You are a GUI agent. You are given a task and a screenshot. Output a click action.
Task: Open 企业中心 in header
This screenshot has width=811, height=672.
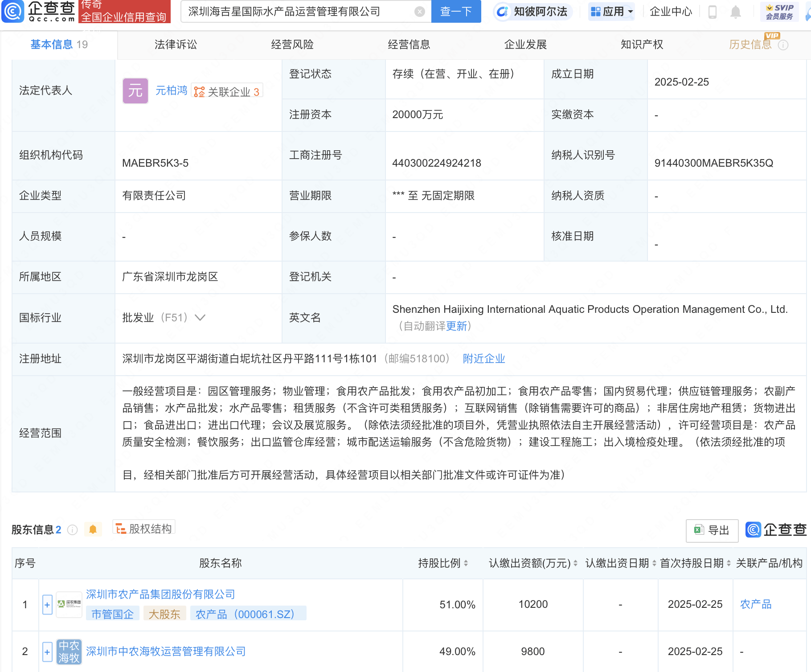671,12
